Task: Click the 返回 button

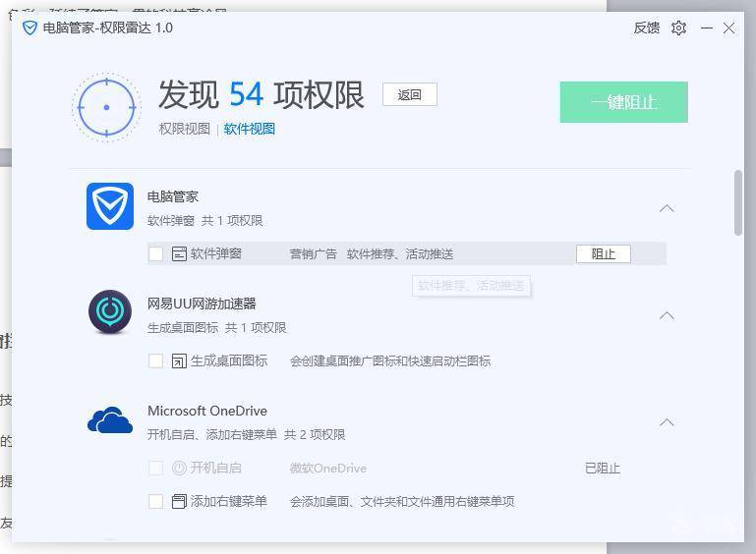Action: coord(410,94)
